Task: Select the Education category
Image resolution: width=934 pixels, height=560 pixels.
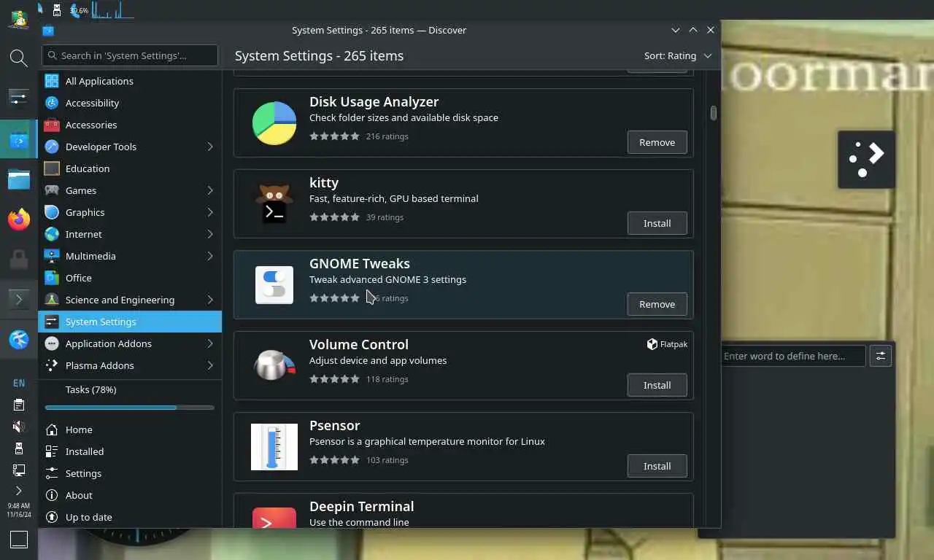Action: pyautogui.click(x=130, y=168)
